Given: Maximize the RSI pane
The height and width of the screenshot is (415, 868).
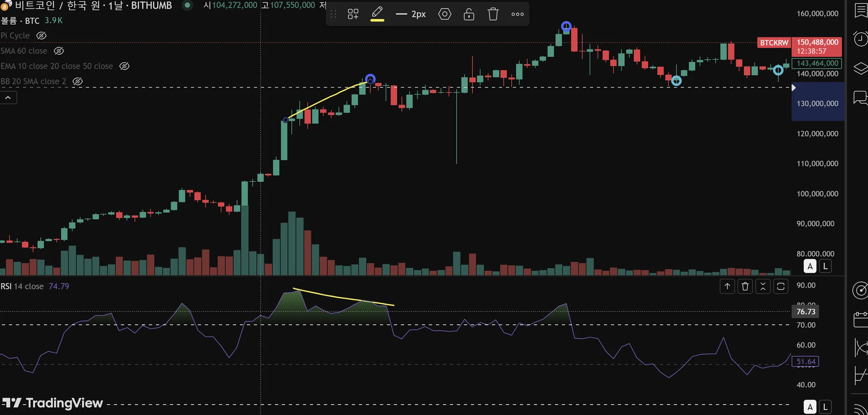Looking at the screenshot, I should tap(781, 286).
